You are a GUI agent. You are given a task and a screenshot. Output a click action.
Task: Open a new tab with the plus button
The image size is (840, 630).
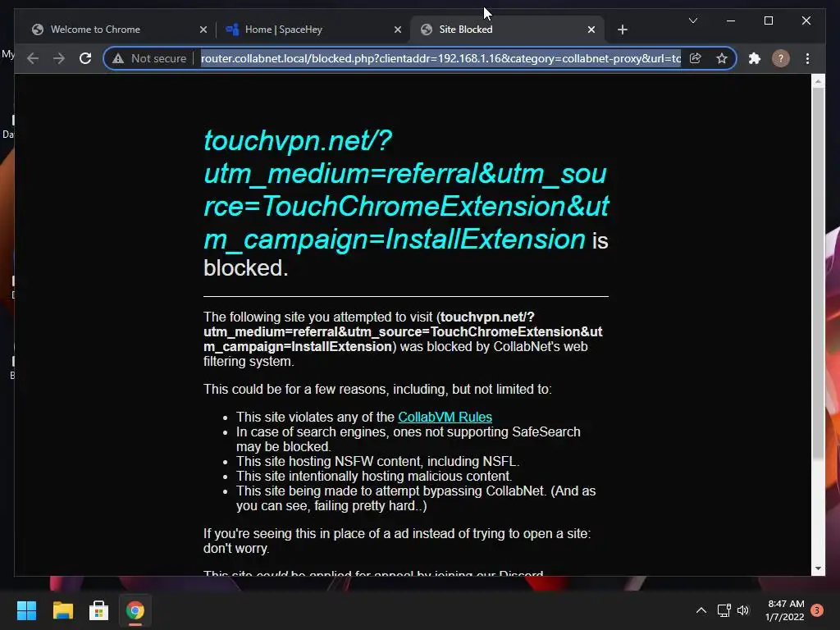click(622, 30)
